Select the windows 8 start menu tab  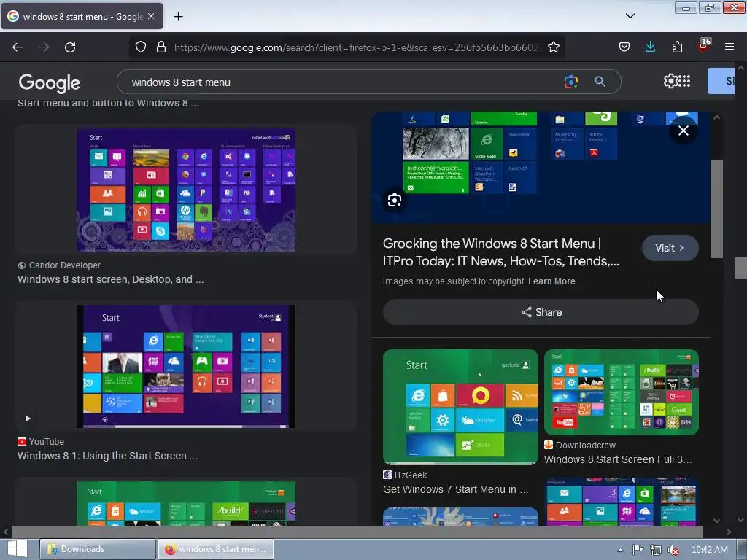tap(82, 16)
